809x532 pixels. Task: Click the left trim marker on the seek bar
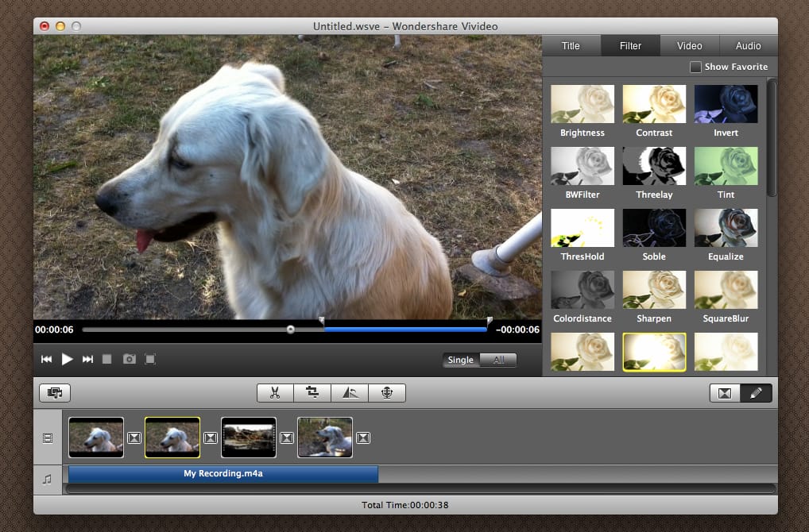(321, 321)
